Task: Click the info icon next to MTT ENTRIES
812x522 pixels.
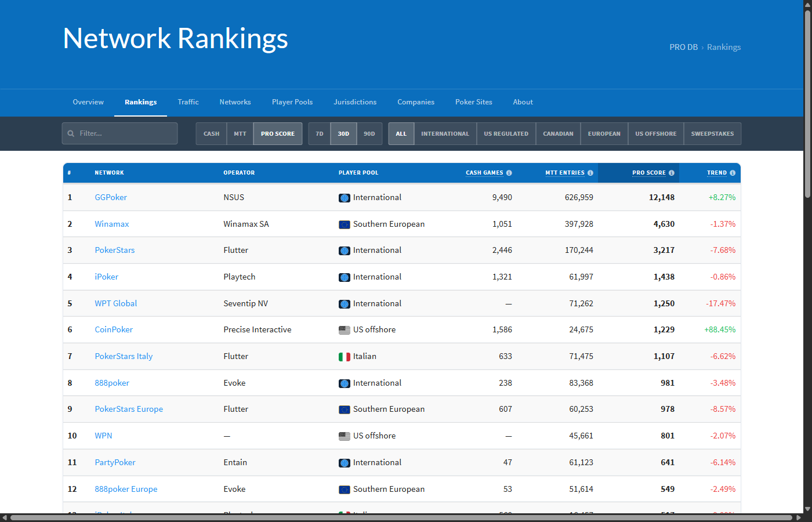Action: point(590,172)
